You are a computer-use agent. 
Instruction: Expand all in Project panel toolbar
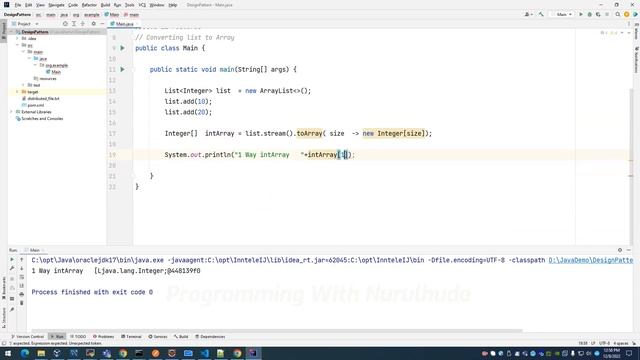74,24
